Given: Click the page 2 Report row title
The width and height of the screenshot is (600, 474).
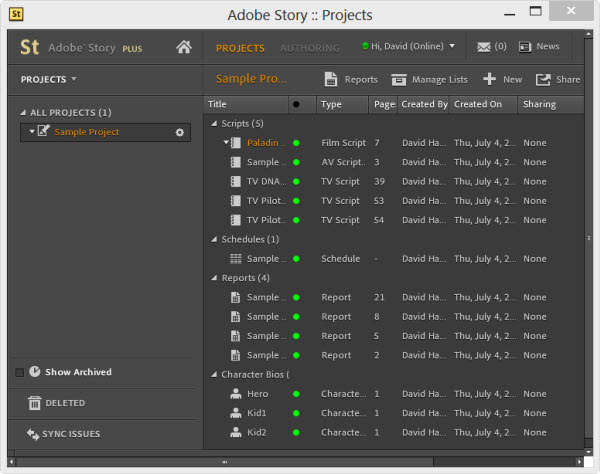Looking at the screenshot, I should click(266, 355).
